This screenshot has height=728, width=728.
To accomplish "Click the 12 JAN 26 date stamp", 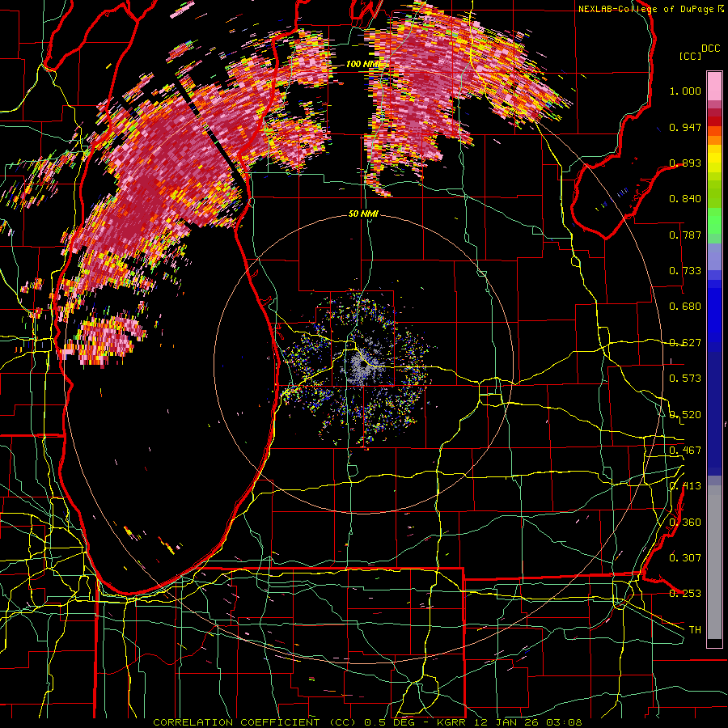I will coord(506,722).
